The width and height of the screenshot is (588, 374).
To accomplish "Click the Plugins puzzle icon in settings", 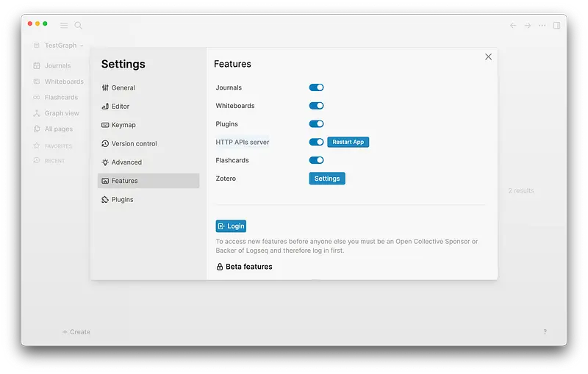I will (105, 199).
